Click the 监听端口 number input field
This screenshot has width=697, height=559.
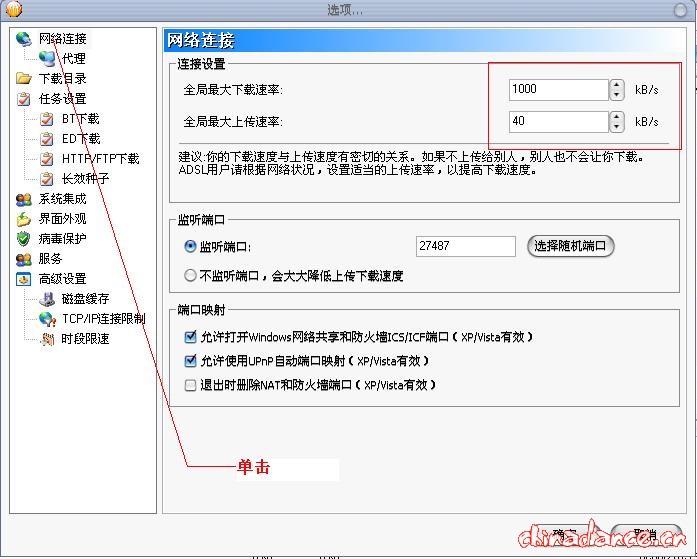pyautogui.click(x=465, y=246)
